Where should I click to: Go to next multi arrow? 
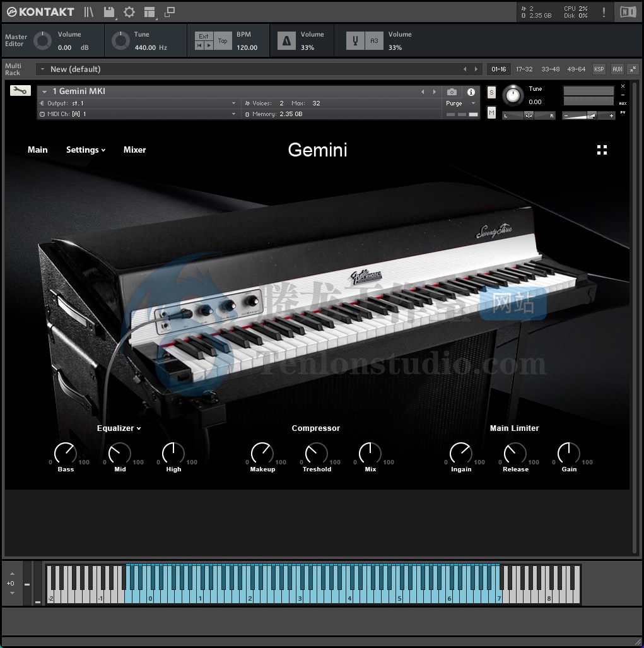click(x=476, y=69)
